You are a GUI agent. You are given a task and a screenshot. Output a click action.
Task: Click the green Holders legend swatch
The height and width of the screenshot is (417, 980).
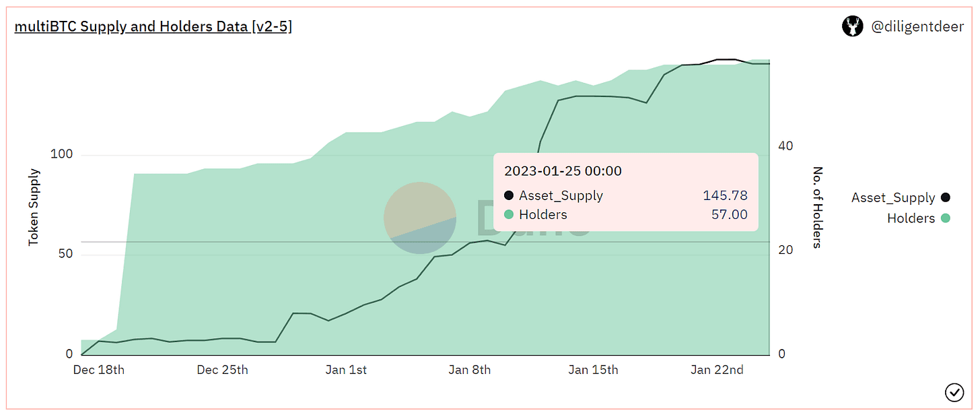pos(946,218)
